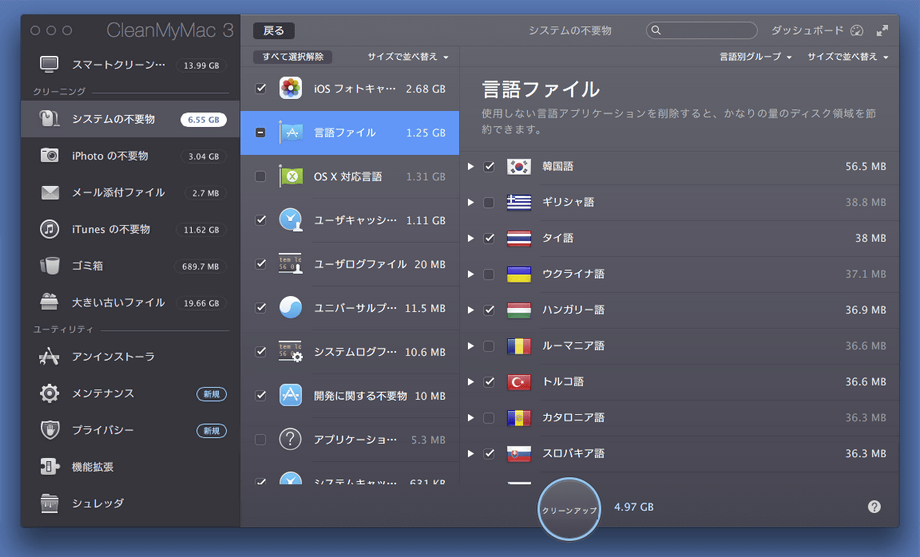The image size is (920, 557).
Task: Click the OS X 対応言語 green flag icon
Action: tap(290, 176)
